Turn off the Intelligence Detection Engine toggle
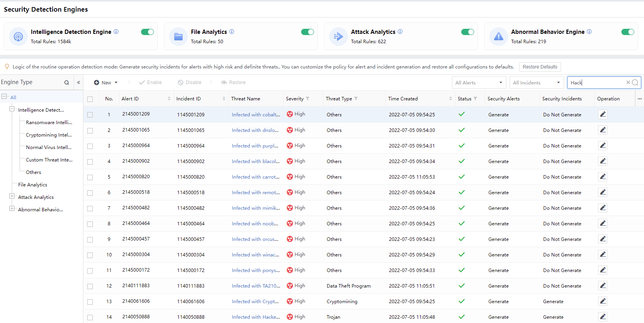 [x=147, y=32]
